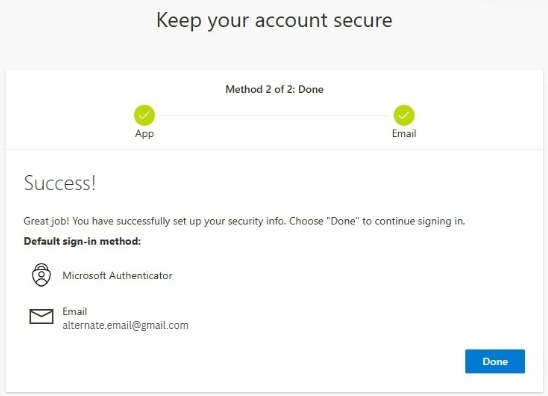Viewport: 548px width, 396px height.
Task: Click the Keep your account secure heading
Action: pos(274,21)
